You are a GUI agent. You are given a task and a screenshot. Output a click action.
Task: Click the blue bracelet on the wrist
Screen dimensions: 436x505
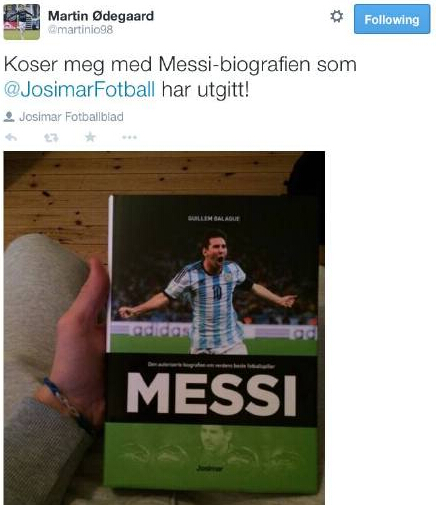(x=65, y=405)
